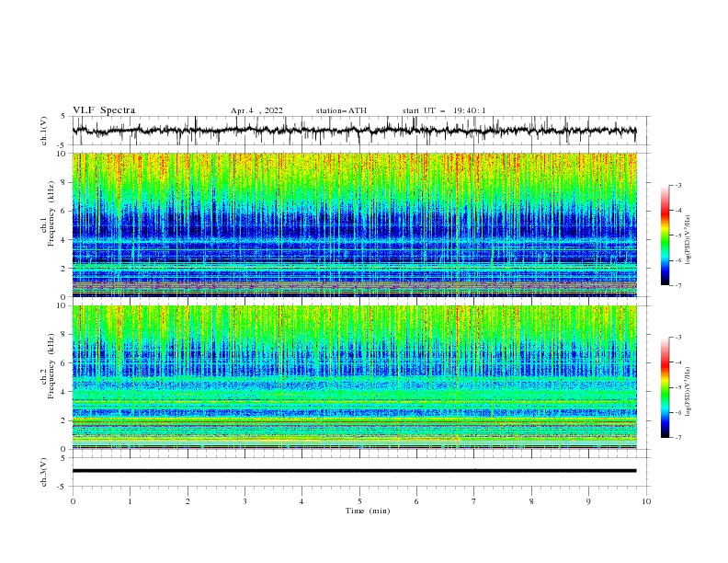Click the "-7" tick on ch.1 colorbar
Viewport: 728px width, 563px height.
[x=678, y=285]
